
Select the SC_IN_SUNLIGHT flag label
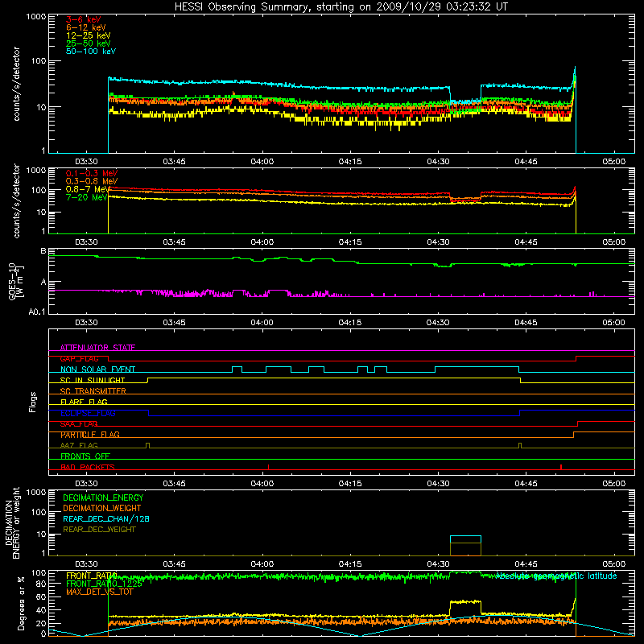93,380
